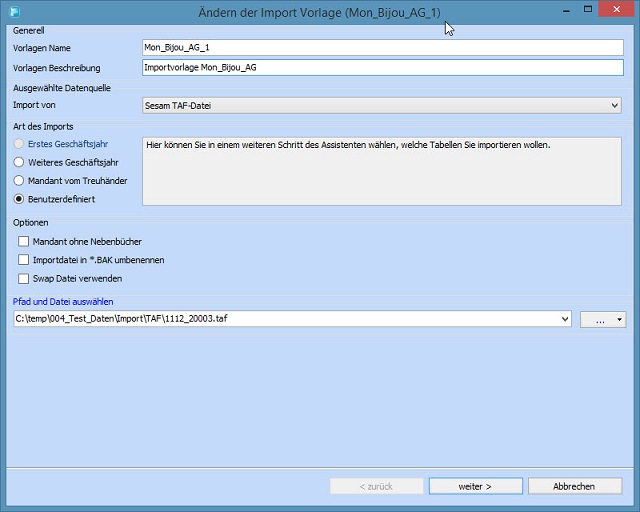Viewport: 640px width, 512px height.
Task: Click the Vorlagen Beschreibung text field
Action: tap(383, 68)
